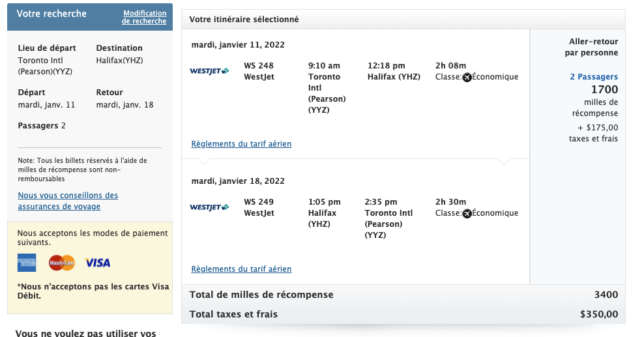Click the MasterCard logo icon
This screenshot has height=337, width=644.
[61, 263]
